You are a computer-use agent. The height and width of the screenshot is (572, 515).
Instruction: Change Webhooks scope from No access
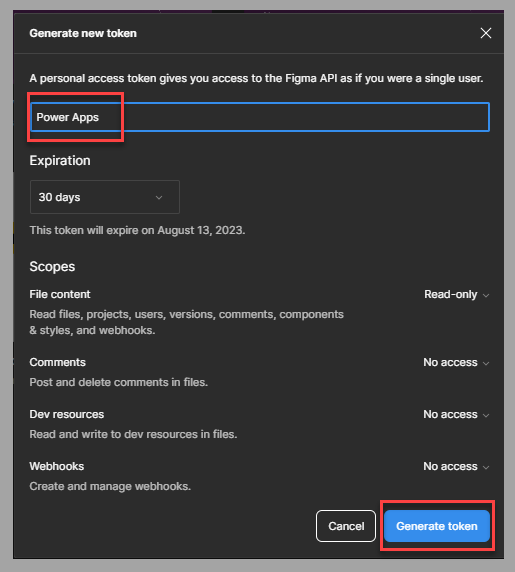click(x=456, y=466)
